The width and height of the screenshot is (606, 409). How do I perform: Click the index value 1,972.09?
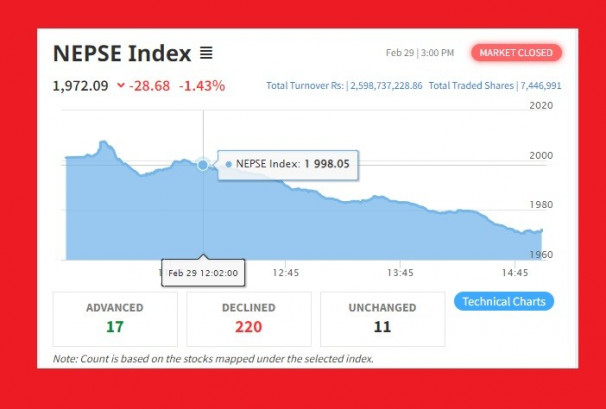coord(80,86)
